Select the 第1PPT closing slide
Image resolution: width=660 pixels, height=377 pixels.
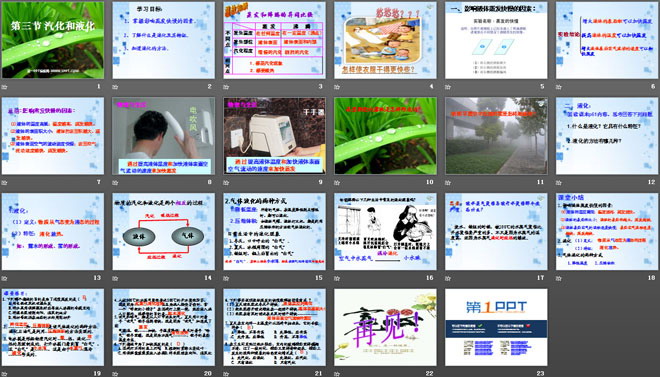click(x=496, y=327)
